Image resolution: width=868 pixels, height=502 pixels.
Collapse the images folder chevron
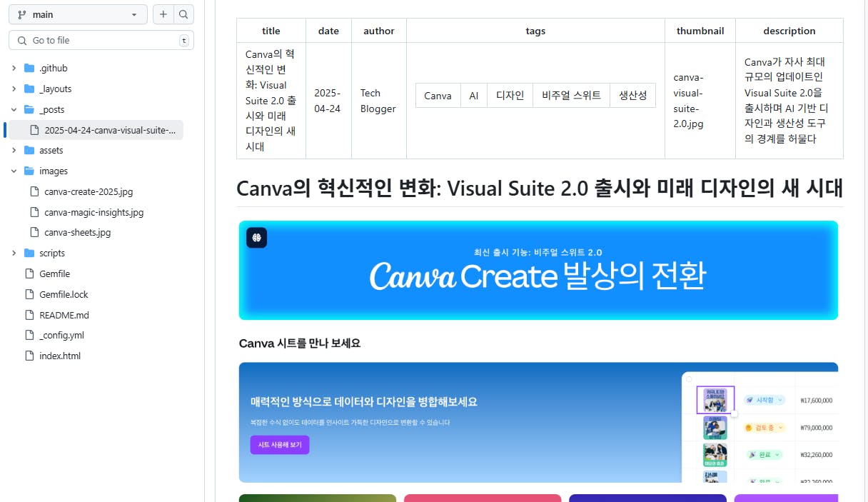pyautogui.click(x=14, y=171)
